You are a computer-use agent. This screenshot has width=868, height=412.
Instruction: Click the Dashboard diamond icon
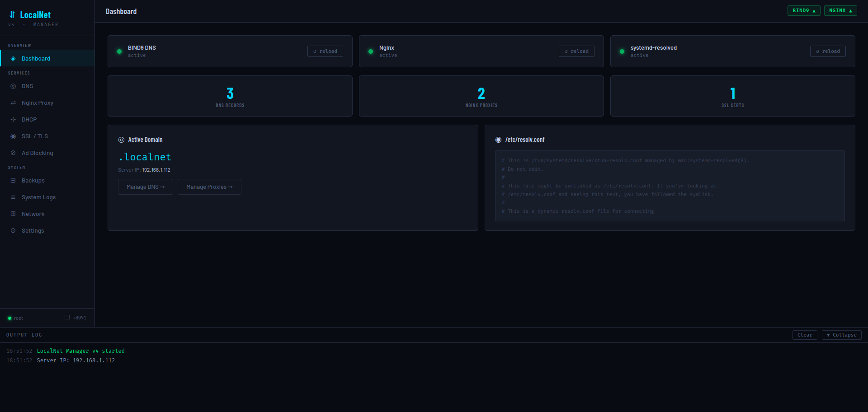tap(13, 59)
